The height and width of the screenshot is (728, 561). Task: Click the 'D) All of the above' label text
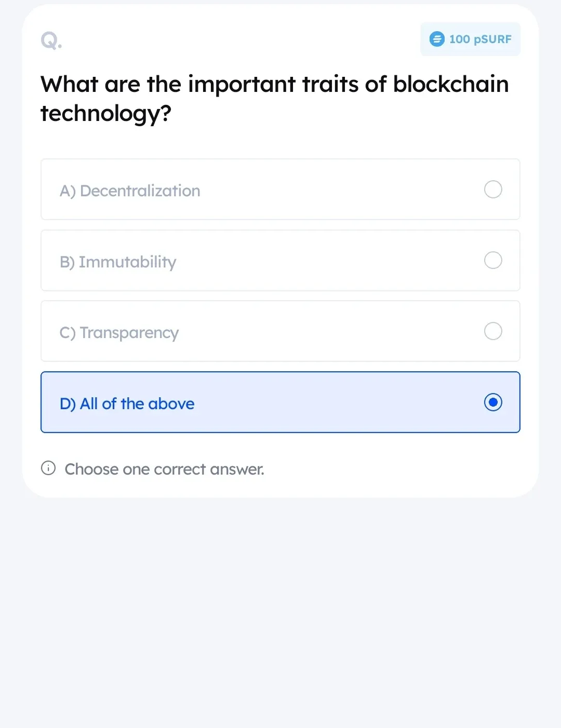pyautogui.click(x=127, y=403)
